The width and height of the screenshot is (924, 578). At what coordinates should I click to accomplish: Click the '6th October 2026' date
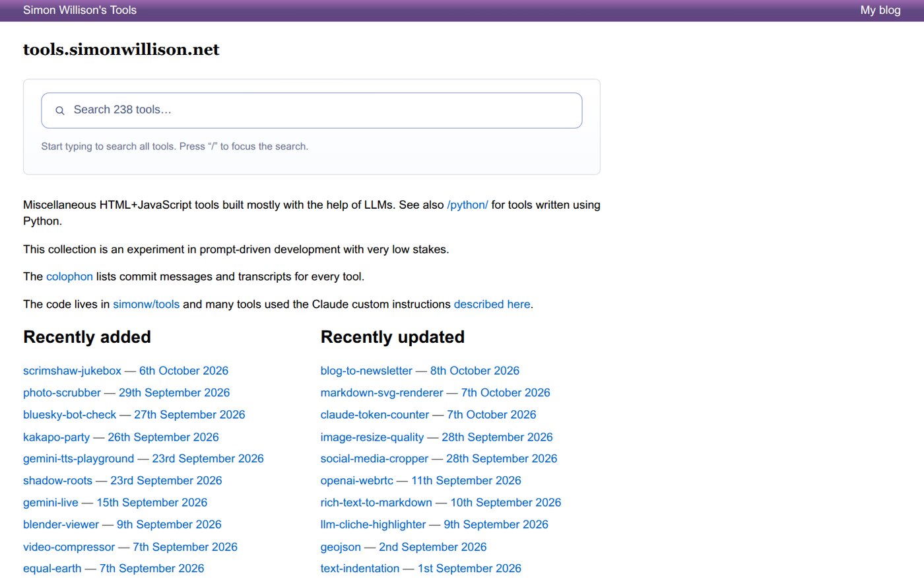pyautogui.click(x=183, y=371)
